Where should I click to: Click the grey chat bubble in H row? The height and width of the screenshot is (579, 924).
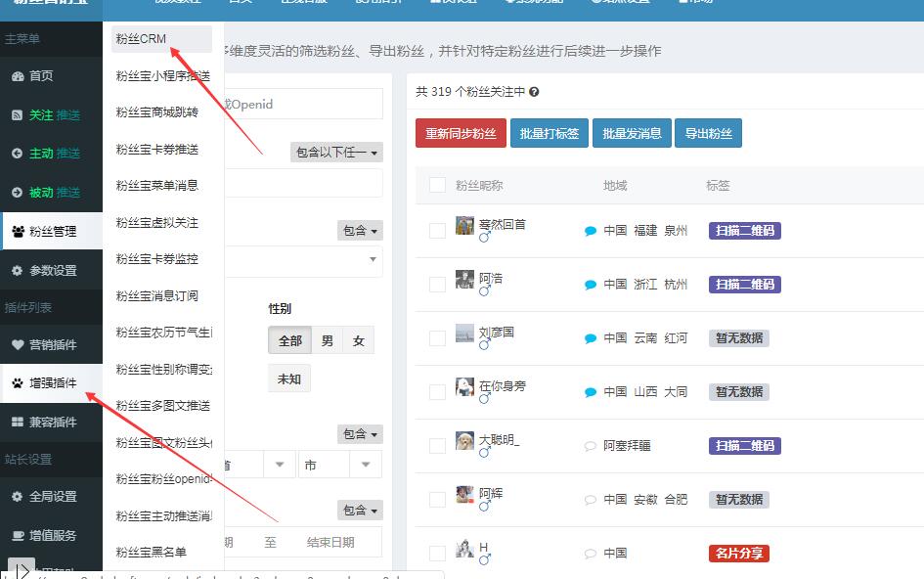[590, 554]
